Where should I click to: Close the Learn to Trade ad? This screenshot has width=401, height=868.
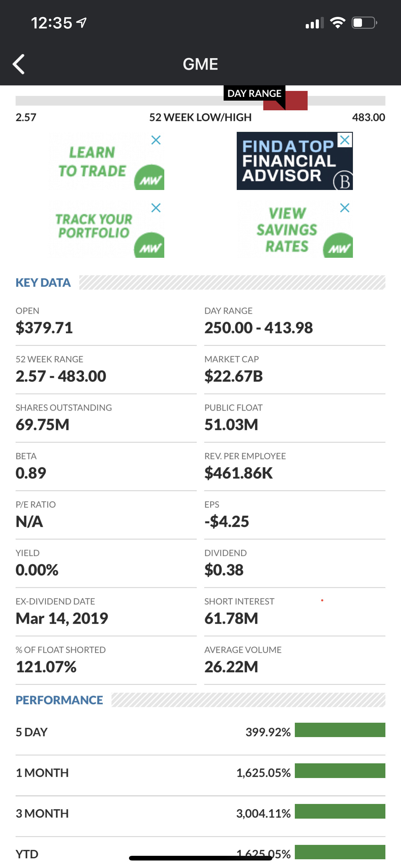(156, 140)
